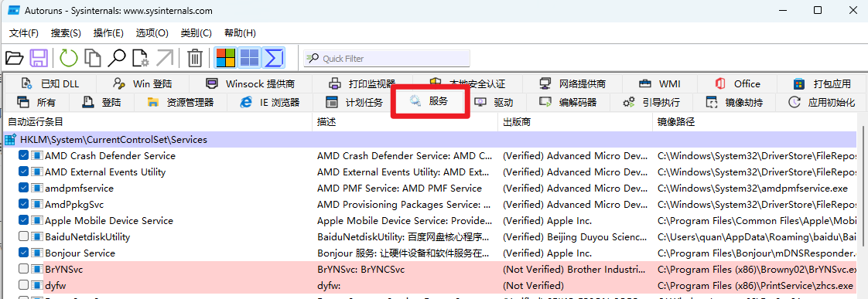The width and height of the screenshot is (868, 299).
Task: Click the Copy toolbar icon
Action: (x=92, y=57)
